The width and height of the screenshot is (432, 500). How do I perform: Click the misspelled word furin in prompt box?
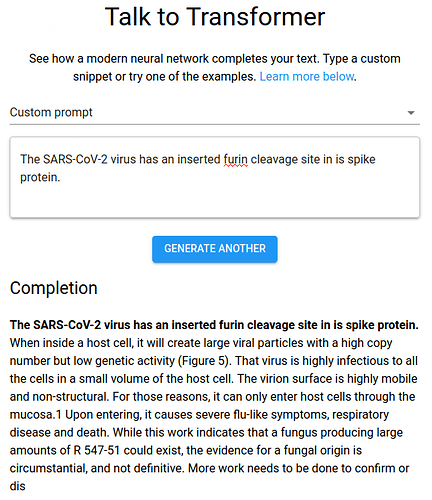coord(235,159)
